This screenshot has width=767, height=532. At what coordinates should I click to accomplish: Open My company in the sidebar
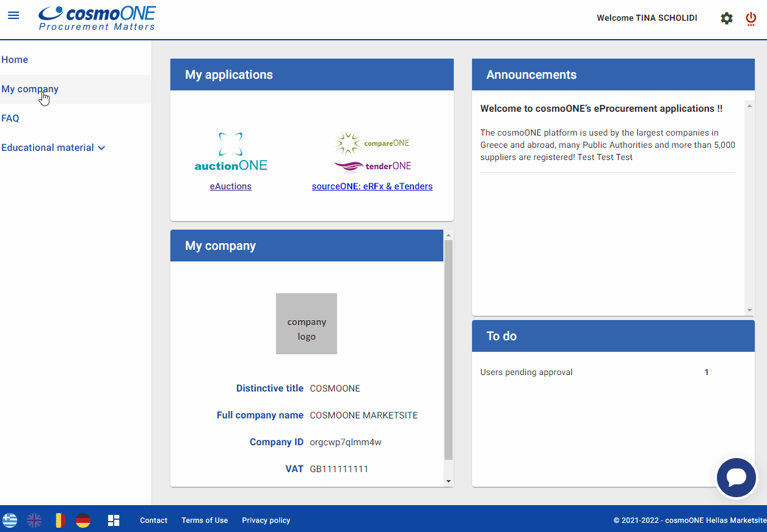coord(30,89)
